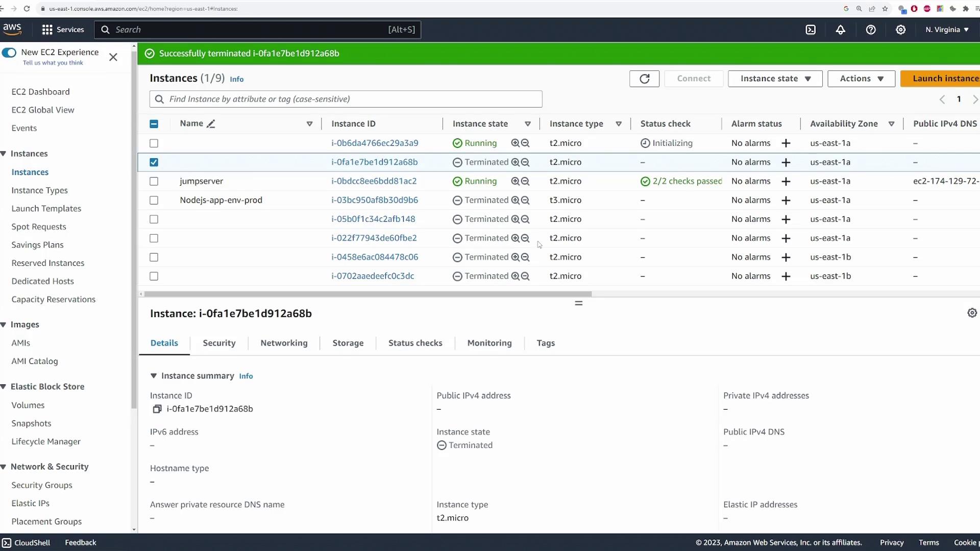Image resolution: width=980 pixels, height=551 pixels.
Task: Zoom in filter on Nodejs-app-env-prod Terminated state
Action: click(x=516, y=200)
